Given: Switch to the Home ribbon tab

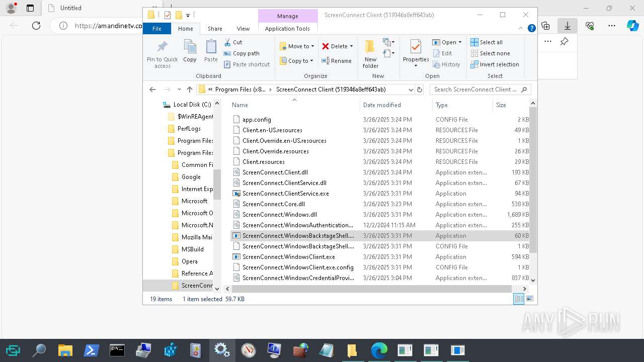Looking at the screenshot, I should click(x=185, y=29).
